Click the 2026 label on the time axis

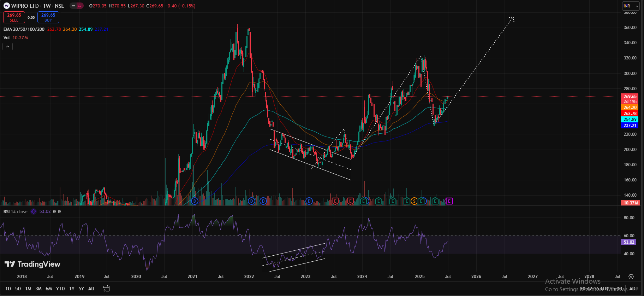[476, 277]
